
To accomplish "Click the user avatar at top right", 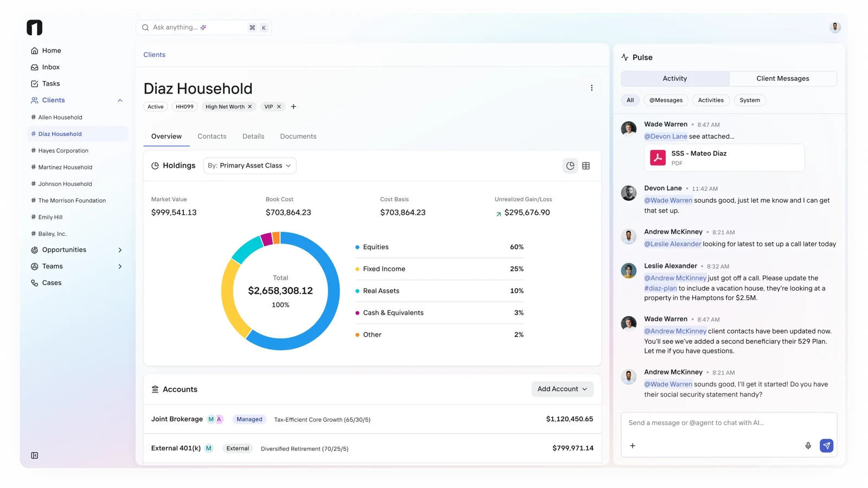I will coord(835,27).
